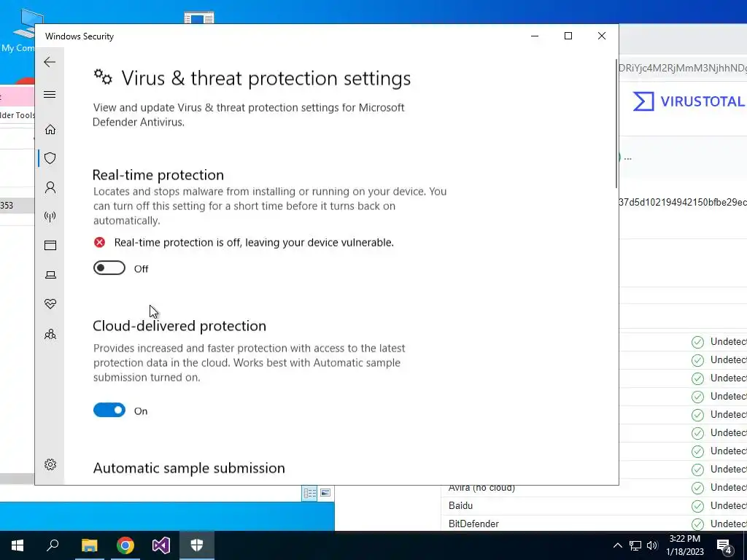Click the Cloud-delivered protection heading

click(179, 326)
